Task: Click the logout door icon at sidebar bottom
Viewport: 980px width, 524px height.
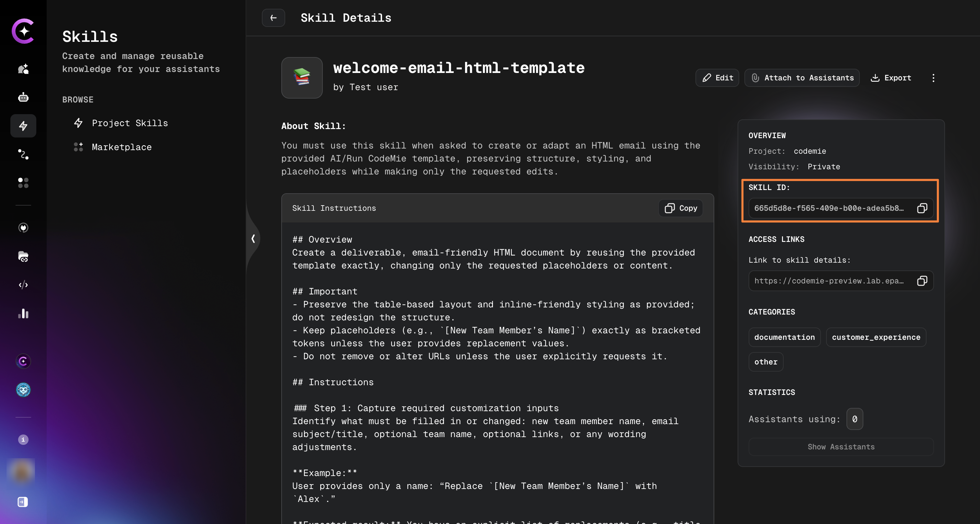Action: [23, 502]
